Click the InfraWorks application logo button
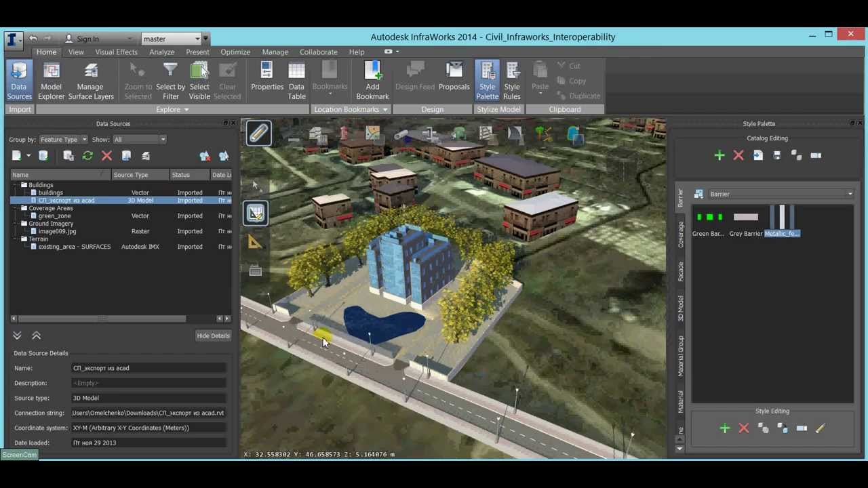The width and height of the screenshot is (868, 488). coord(12,39)
